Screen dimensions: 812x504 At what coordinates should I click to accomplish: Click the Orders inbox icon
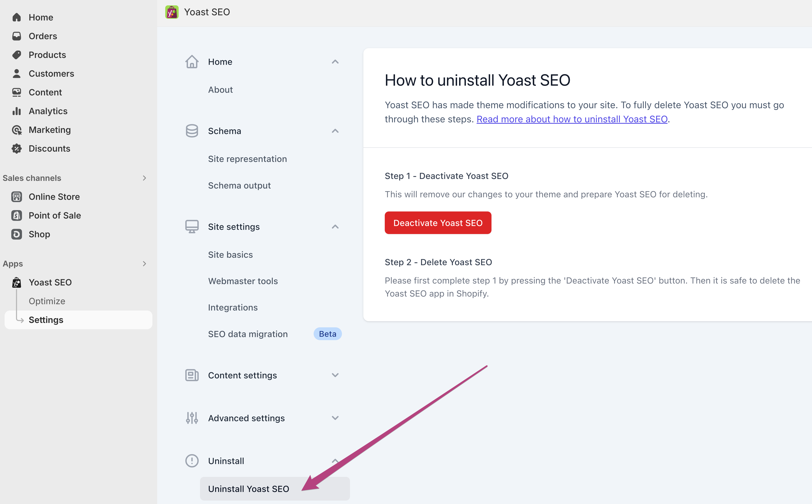16,36
